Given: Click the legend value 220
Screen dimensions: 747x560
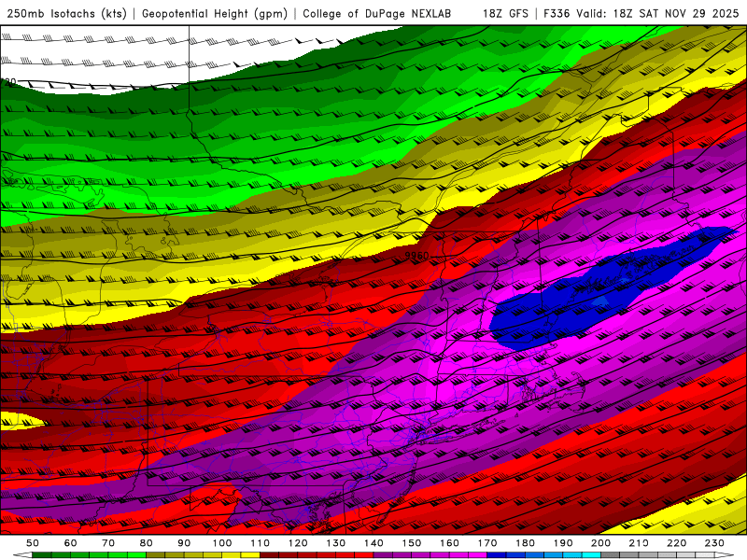Looking at the screenshot, I should click(676, 543).
